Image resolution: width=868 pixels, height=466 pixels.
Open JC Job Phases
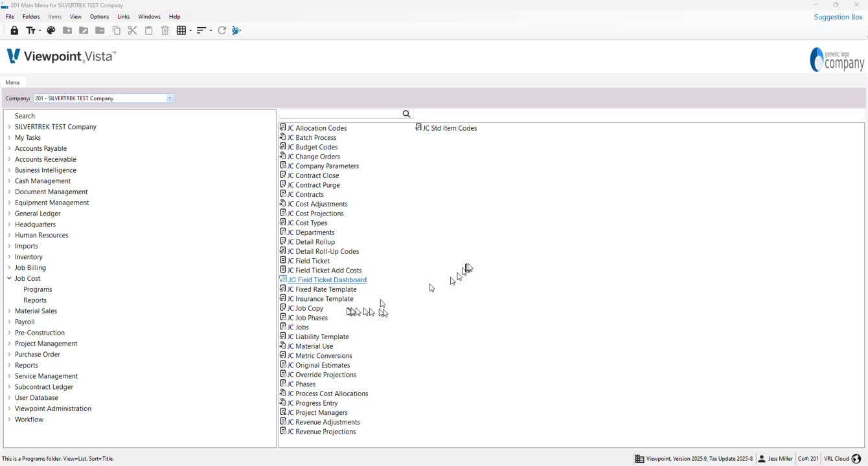pyautogui.click(x=308, y=318)
